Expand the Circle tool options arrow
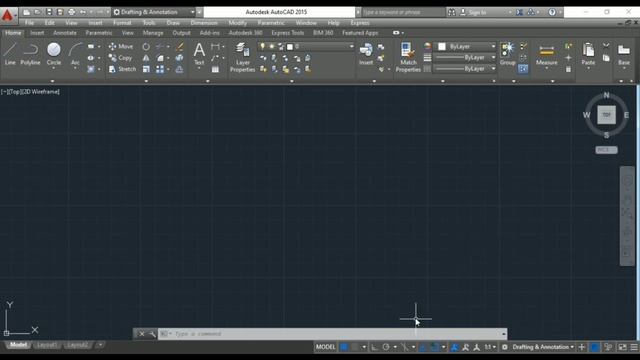640x360 pixels. [x=53, y=69]
